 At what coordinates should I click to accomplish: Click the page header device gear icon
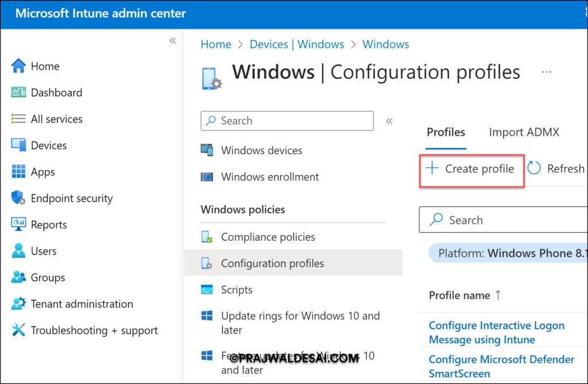(x=212, y=79)
